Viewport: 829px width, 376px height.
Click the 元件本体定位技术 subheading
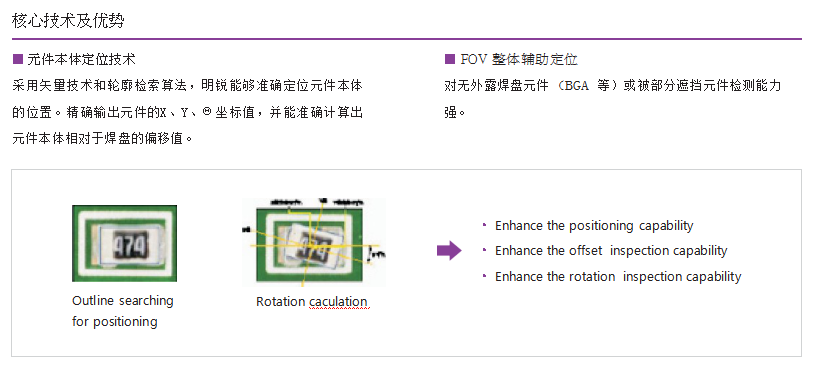[x=81, y=59]
